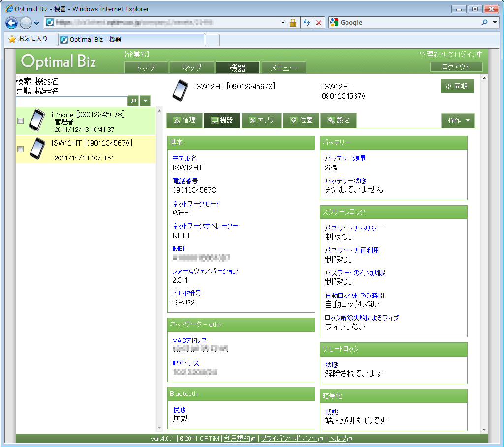The image size is (504, 447).
Task: Click the バッテリー残量 label link
Action: (x=346, y=158)
